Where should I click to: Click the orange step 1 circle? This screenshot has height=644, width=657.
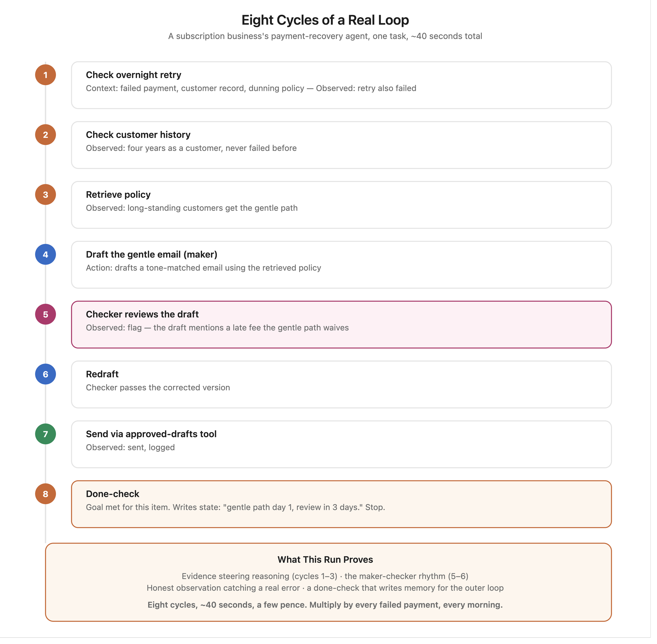pos(45,75)
